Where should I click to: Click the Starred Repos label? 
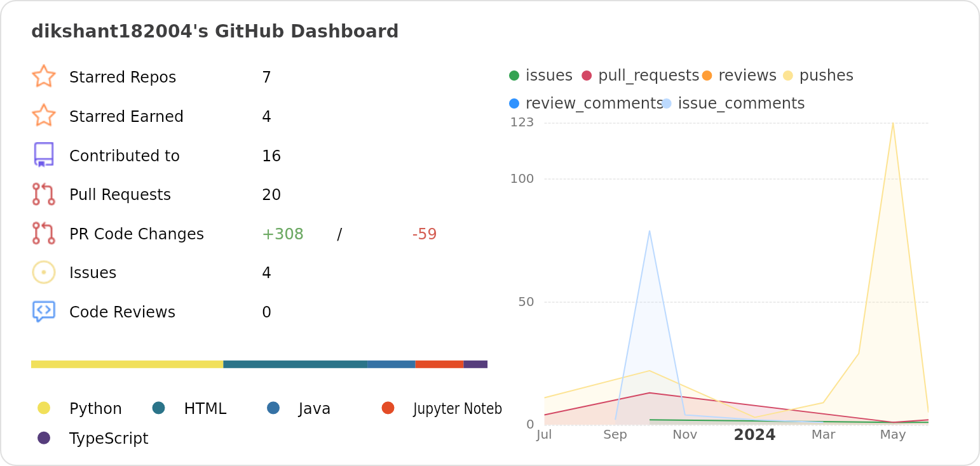tap(123, 77)
